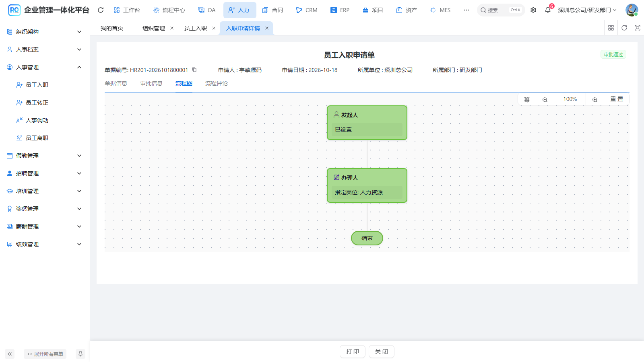The height and width of the screenshot is (362, 644).
Task: Close the 组织管理 tab
Action: click(172, 28)
